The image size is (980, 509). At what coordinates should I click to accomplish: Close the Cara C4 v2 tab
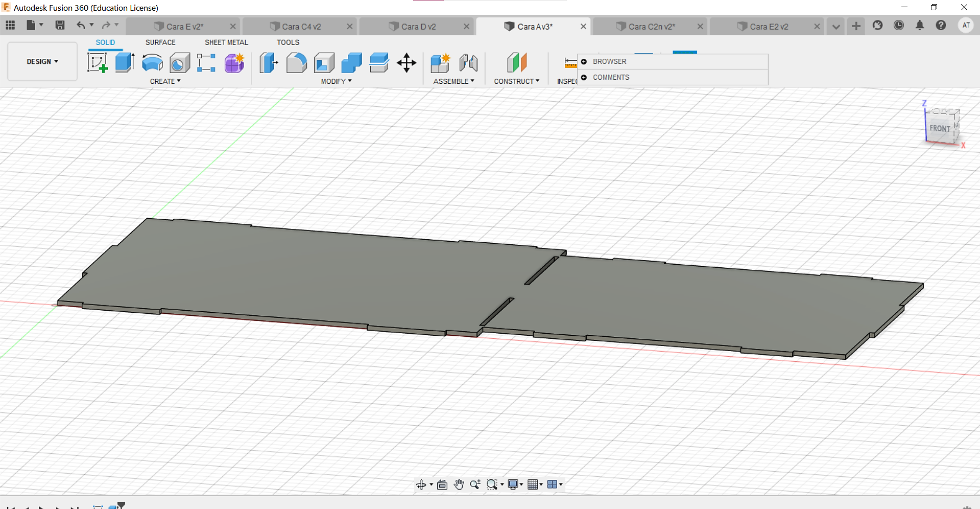click(350, 27)
